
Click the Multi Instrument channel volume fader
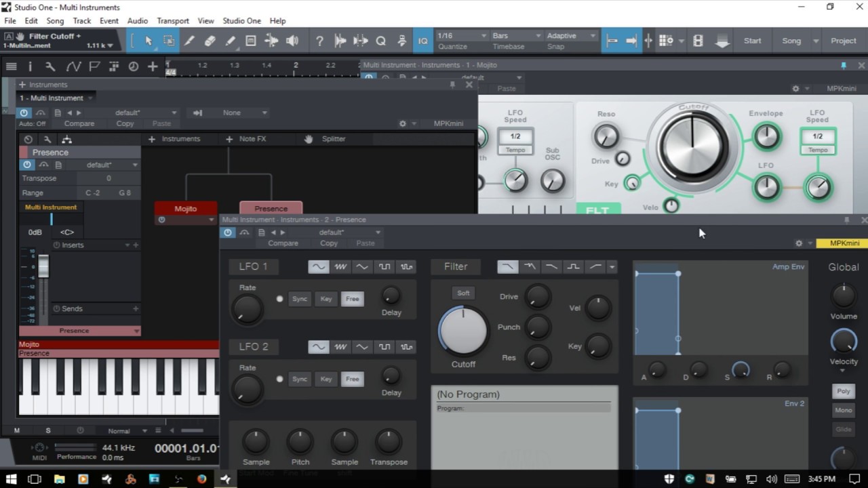point(43,266)
